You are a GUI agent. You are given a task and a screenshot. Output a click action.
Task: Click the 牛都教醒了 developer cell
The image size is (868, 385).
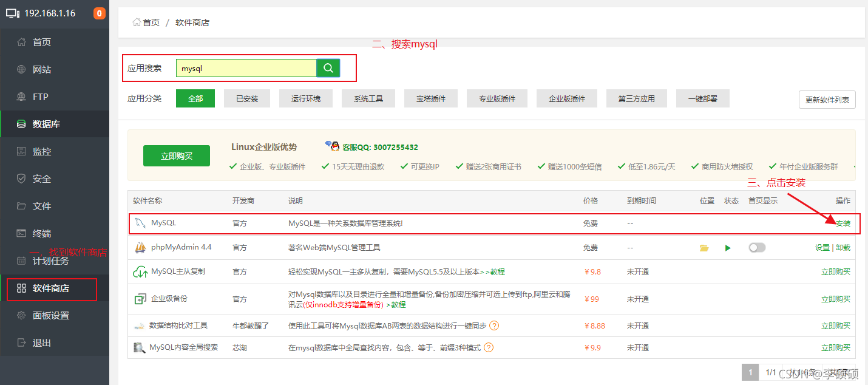coord(251,325)
